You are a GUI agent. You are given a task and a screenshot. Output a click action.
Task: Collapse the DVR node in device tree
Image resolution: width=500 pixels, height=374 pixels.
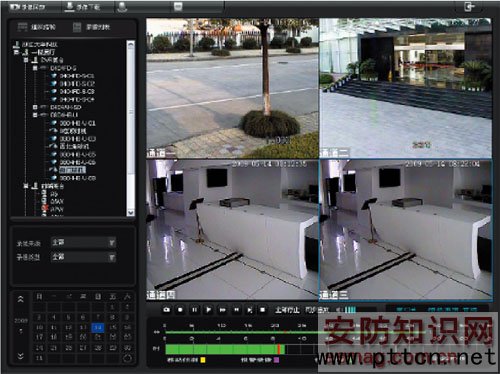click(x=26, y=60)
